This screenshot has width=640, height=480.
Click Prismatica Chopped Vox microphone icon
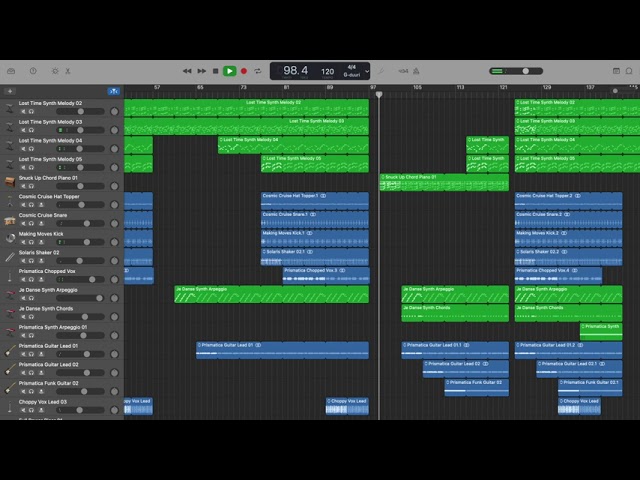coord(10,276)
